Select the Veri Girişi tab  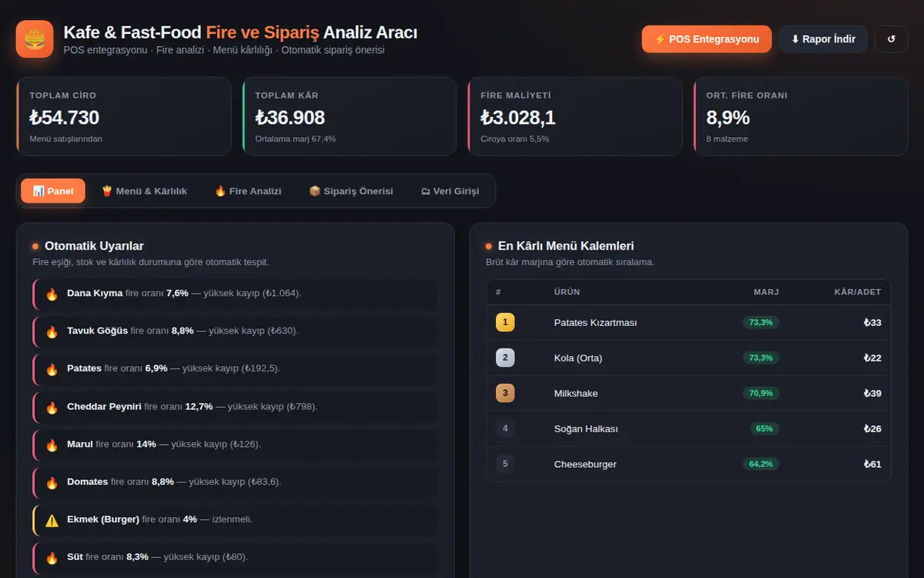click(x=450, y=191)
